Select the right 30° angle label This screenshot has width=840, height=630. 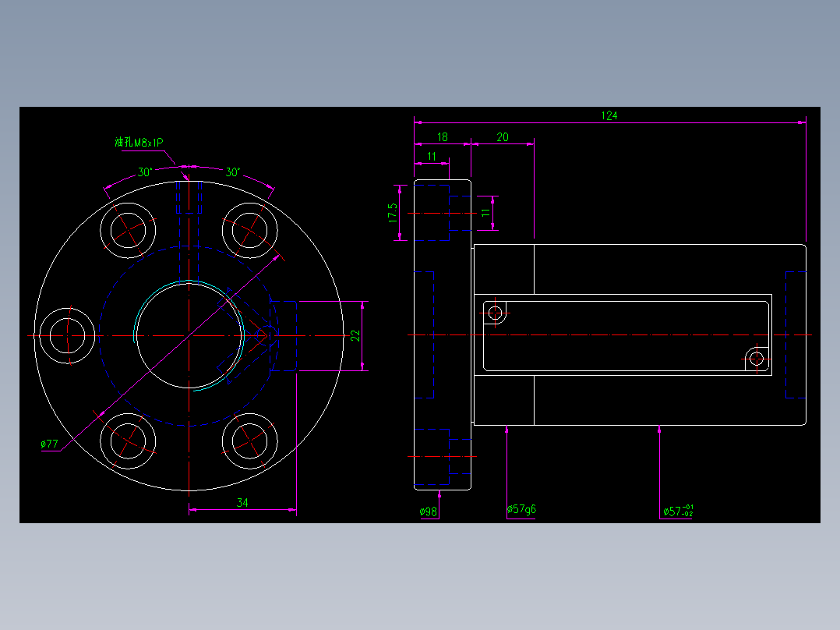click(x=232, y=172)
